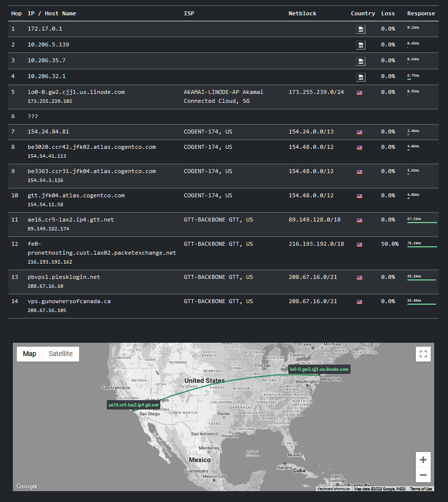This screenshot has width=448, height=502.
Task: Open map Terms of Use link
Action: pyautogui.click(x=421, y=489)
